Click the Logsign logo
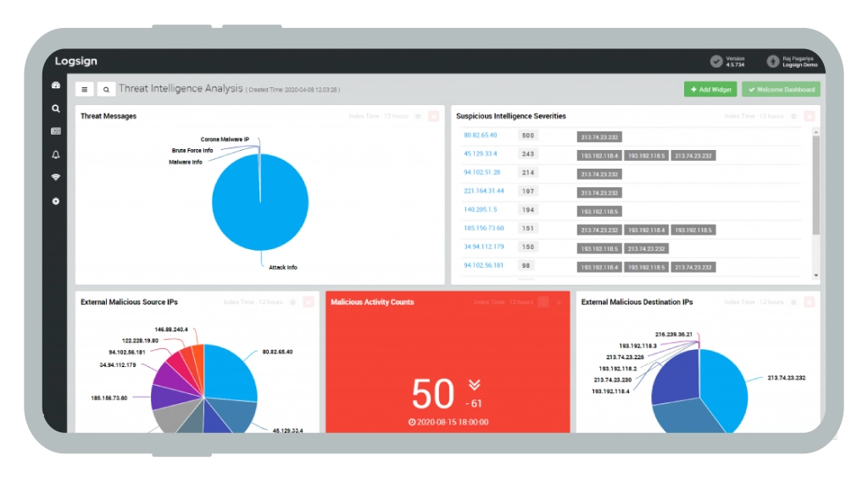 75,61
